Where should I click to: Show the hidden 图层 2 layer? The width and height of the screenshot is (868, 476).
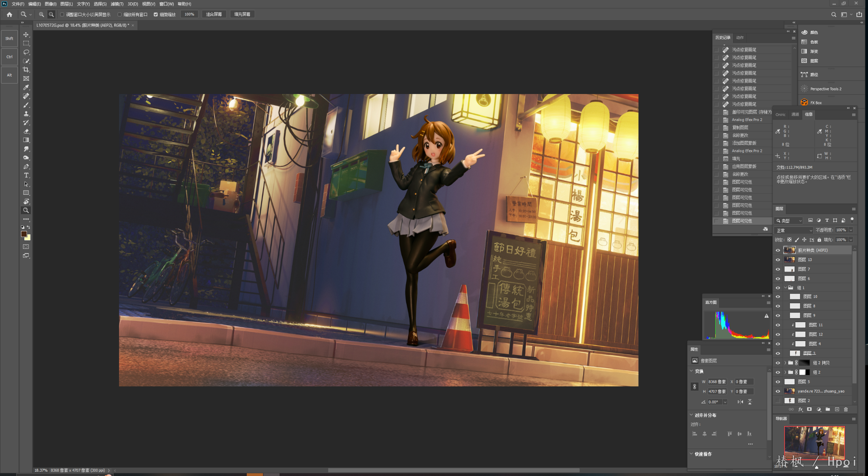tap(778, 401)
